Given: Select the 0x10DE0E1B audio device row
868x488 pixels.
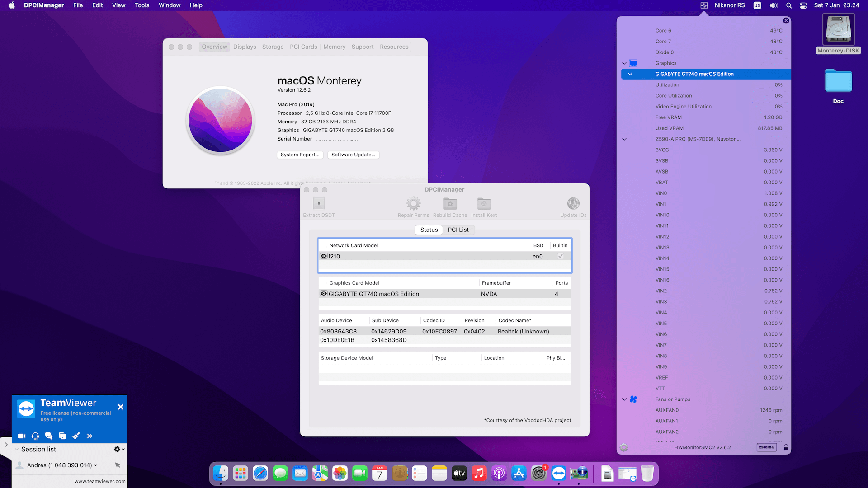Looking at the screenshot, I should pyautogui.click(x=337, y=340).
